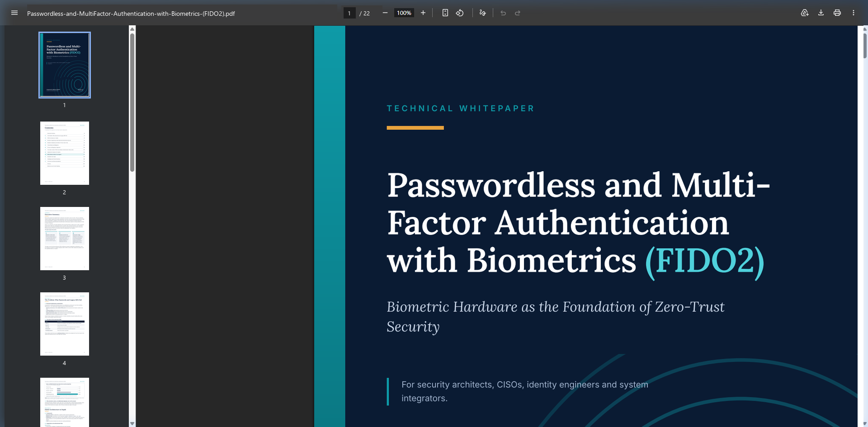Open the more actions three-dot menu
868x427 pixels.
(854, 13)
